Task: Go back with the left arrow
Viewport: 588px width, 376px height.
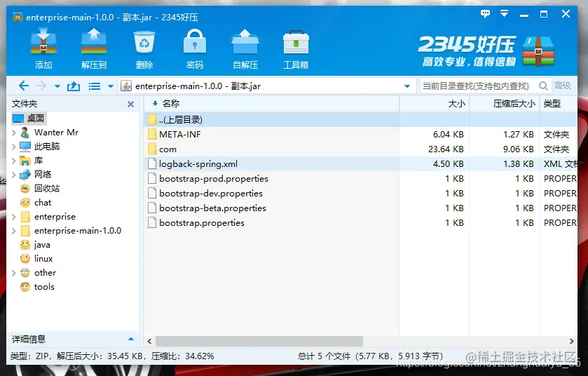Action: tap(24, 86)
